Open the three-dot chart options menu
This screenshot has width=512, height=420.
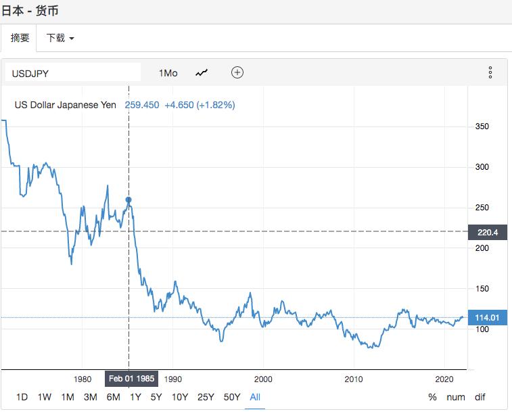[x=490, y=72]
